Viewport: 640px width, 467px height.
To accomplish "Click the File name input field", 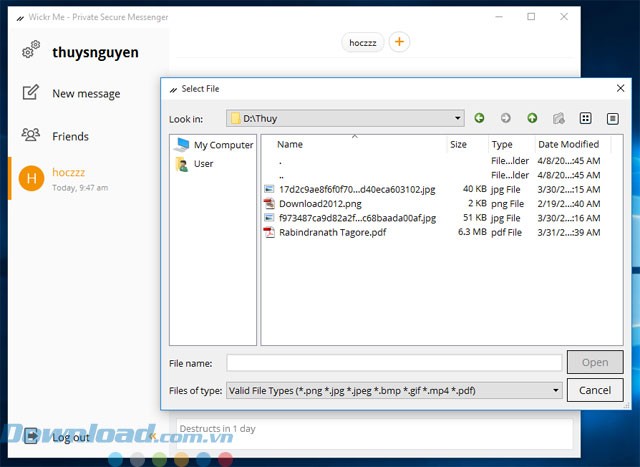I will [394, 363].
